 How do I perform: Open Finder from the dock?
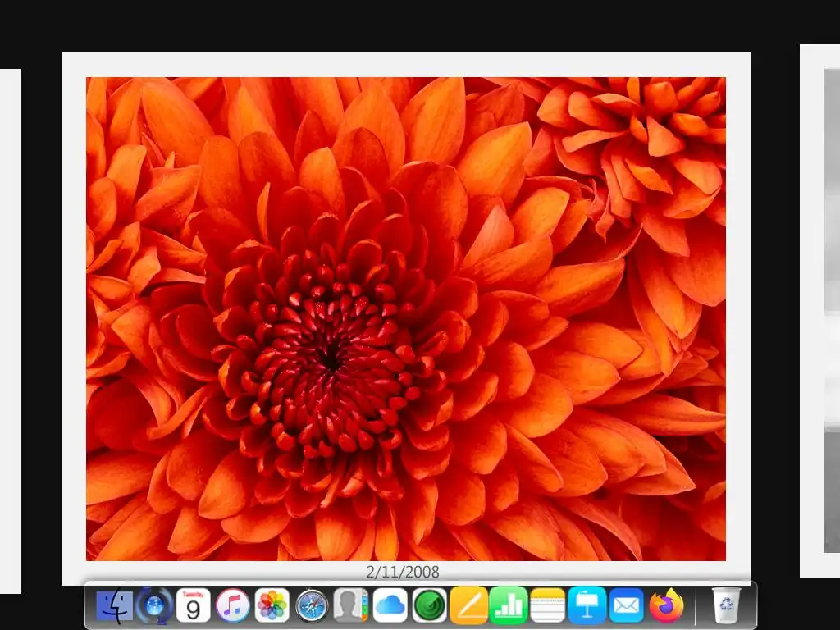pyautogui.click(x=115, y=605)
